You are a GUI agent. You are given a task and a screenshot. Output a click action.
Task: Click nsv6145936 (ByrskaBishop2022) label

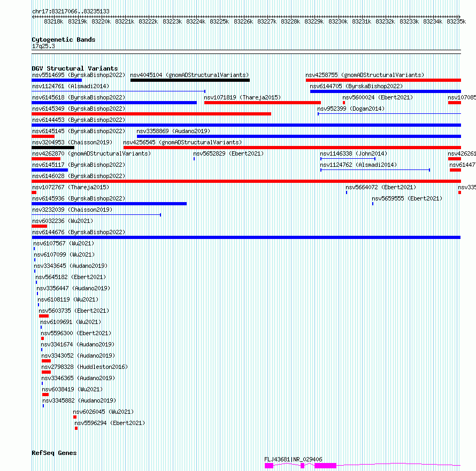click(79, 198)
